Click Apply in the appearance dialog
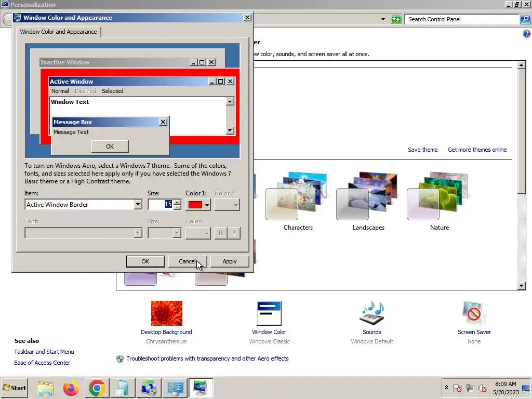The width and height of the screenshot is (532, 399). click(229, 261)
